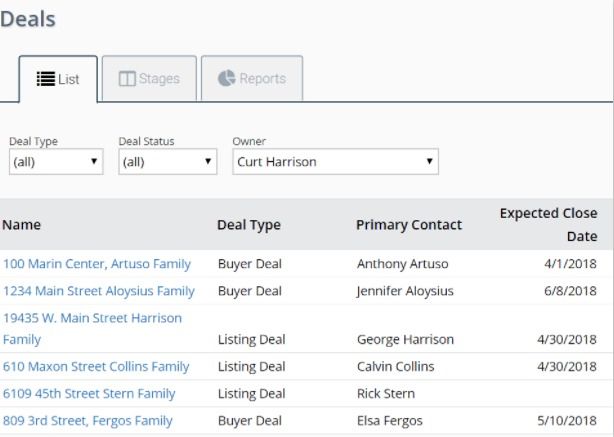Click Listing Deal in George Harrison row
614x437 pixels.
(251, 339)
